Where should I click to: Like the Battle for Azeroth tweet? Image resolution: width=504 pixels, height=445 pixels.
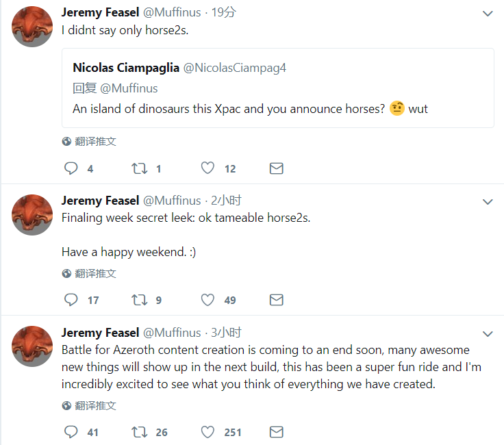pos(208,432)
